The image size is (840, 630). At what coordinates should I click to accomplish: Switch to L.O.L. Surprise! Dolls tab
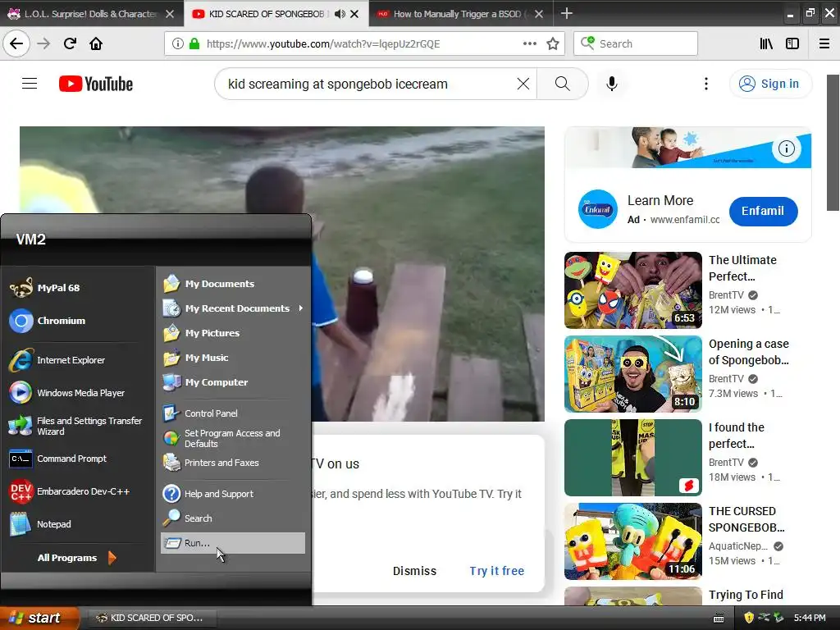[90, 14]
